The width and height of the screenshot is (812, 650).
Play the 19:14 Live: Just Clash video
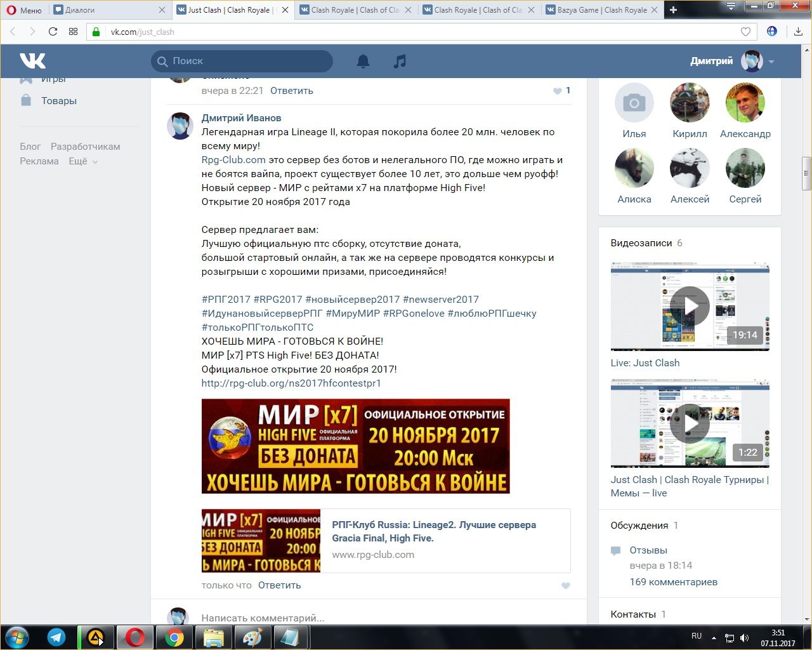tap(690, 305)
